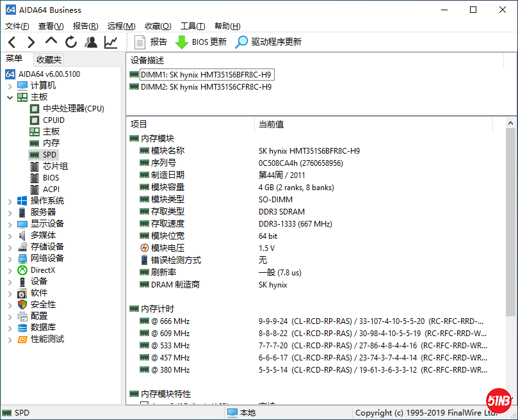Image resolution: width=518 pixels, height=420 pixels.
Task: Click the forward navigation arrow
Action: [31, 42]
